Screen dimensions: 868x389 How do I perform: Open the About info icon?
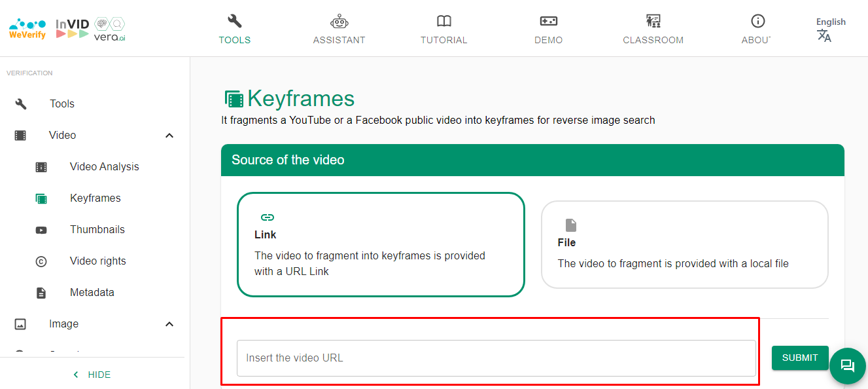[x=758, y=21]
